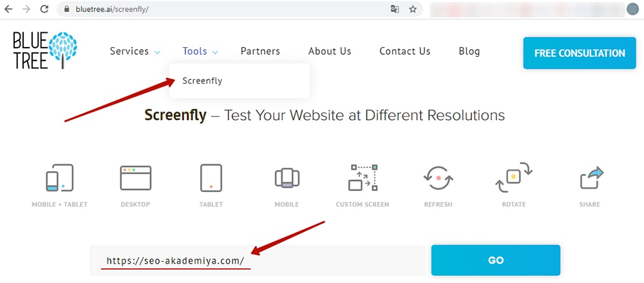
Task: Rotate the screen with the Rotate icon
Action: click(513, 179)
